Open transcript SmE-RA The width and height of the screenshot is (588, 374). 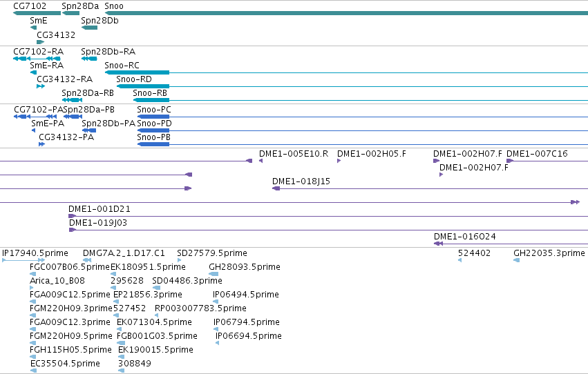(33, 72)
